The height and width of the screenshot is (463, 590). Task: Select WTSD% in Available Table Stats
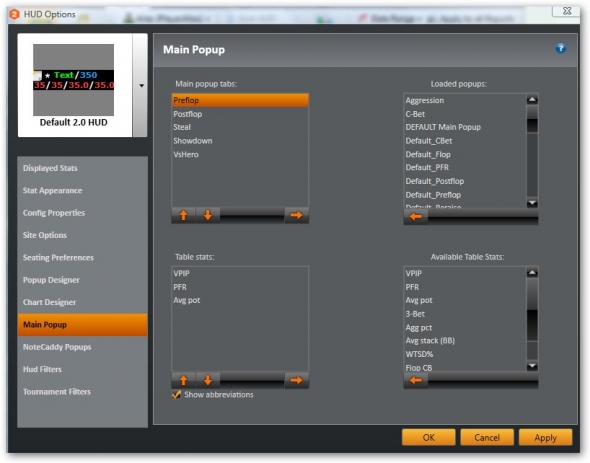tap(465, 354)
